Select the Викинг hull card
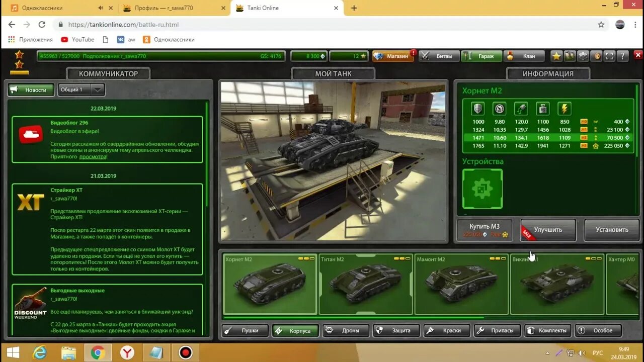This screenshot has width=644, height=362. click(x=557, y=284)
